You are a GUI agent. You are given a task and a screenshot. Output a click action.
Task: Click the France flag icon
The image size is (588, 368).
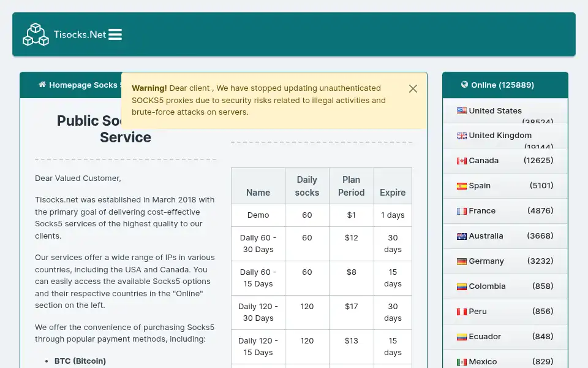tap(462, 211)
